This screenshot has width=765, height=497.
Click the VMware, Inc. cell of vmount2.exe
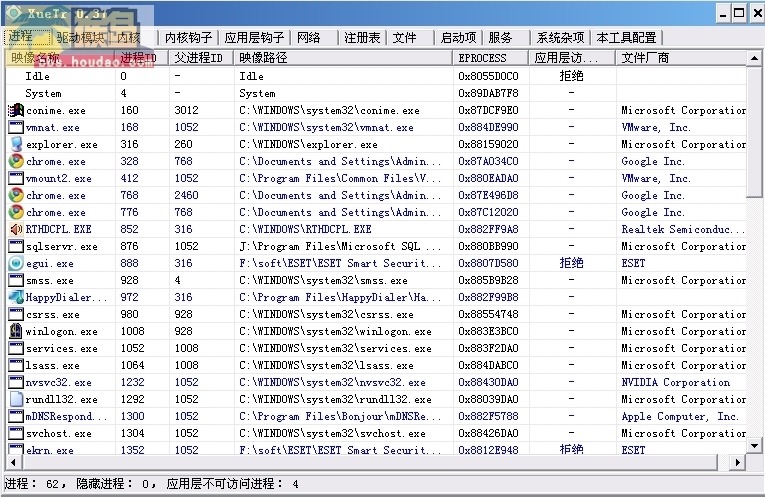pyautogui.click(x=656, y=178)
